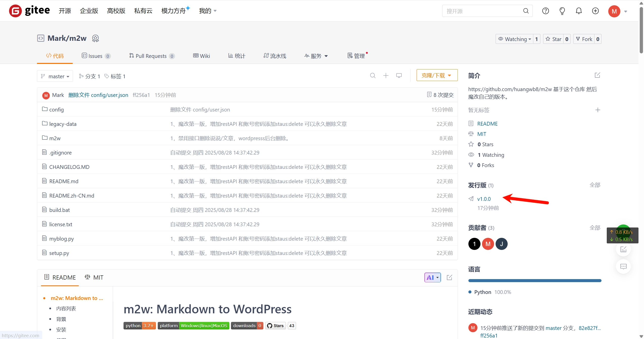Click 标签 1 tags link
Image resolution: width=644 pixels, height=339 pixels.
click(115, 76)
